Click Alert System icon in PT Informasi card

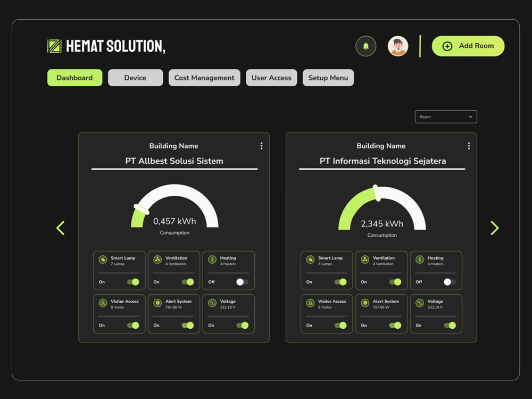point(365,303)
